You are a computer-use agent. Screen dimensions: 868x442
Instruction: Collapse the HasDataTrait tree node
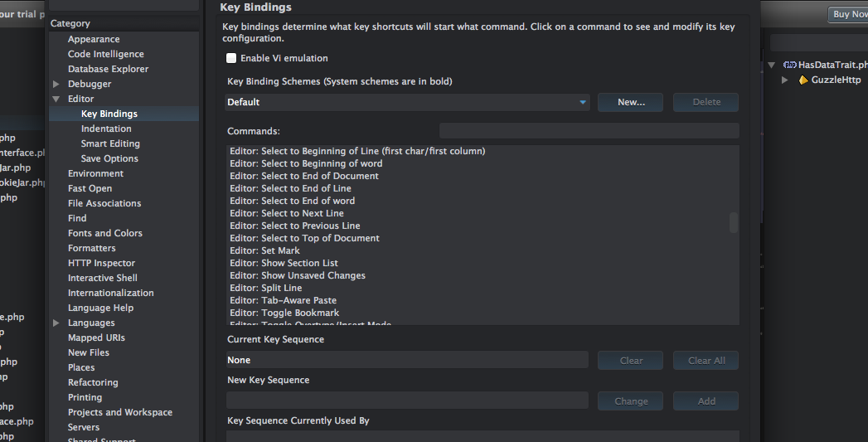(x=772, y=65)
